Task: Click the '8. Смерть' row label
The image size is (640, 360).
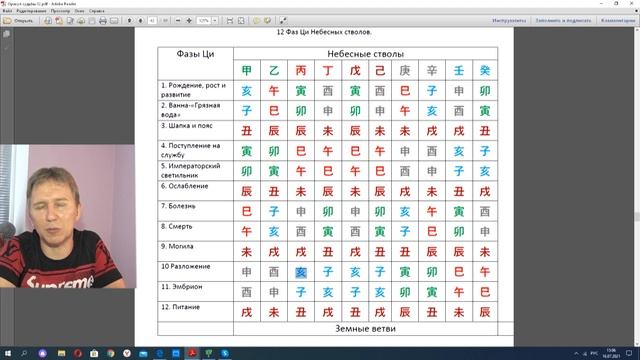Action: tap(176, 226)
